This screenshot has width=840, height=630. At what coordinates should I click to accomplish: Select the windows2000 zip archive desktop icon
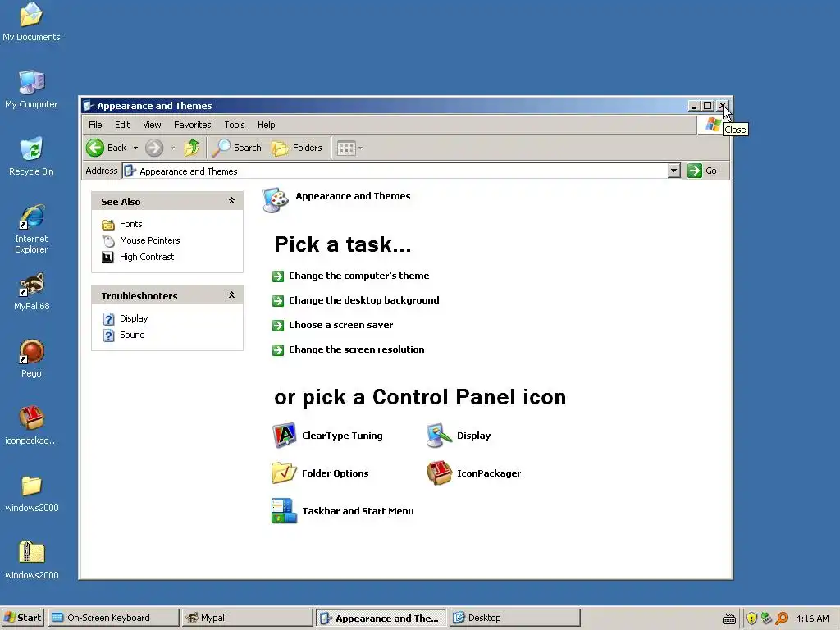31,552
